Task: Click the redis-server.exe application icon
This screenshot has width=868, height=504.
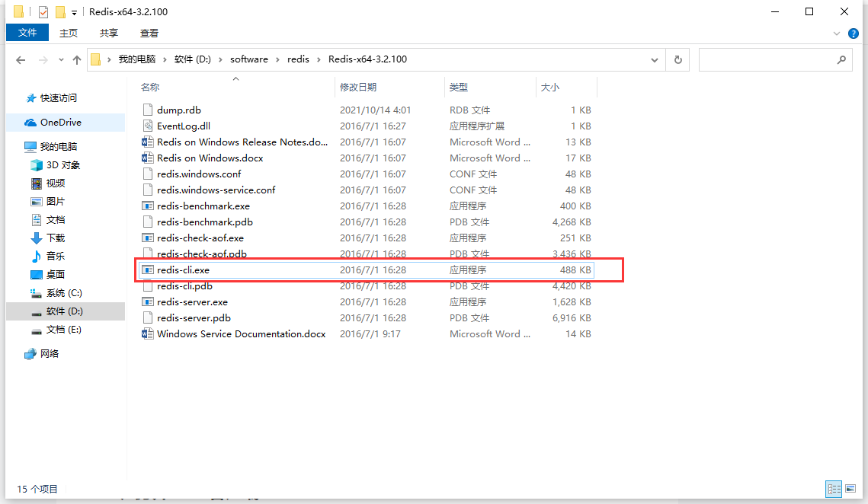Action: pyautogui.click(x=147, y=302)
